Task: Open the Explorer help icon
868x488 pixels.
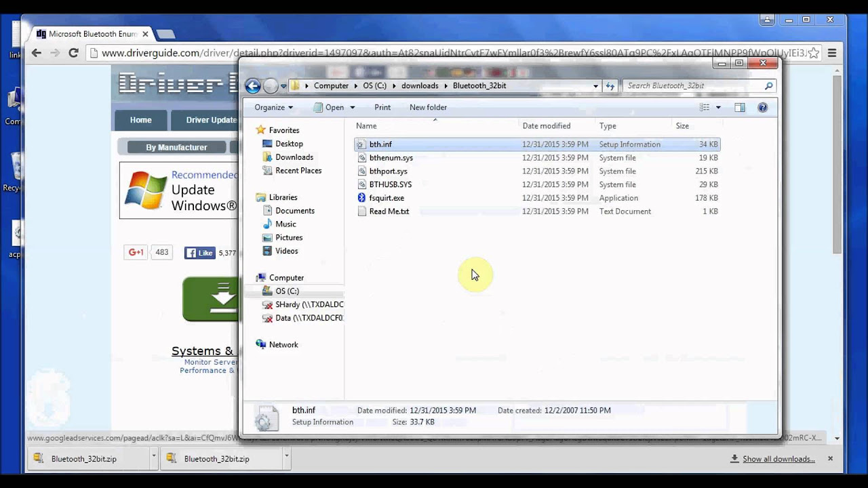Action: pyautogui.click(x=762, y=107)
